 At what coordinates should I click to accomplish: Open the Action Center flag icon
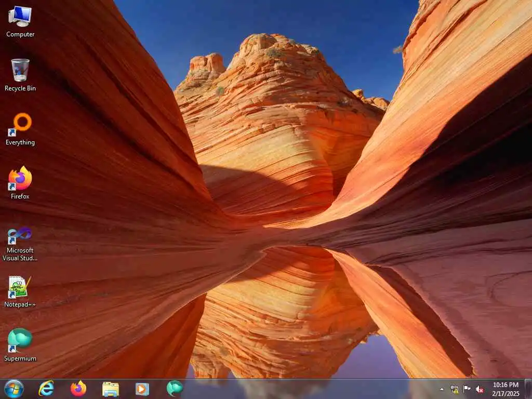pyautogui.click(x=467, y=389)
